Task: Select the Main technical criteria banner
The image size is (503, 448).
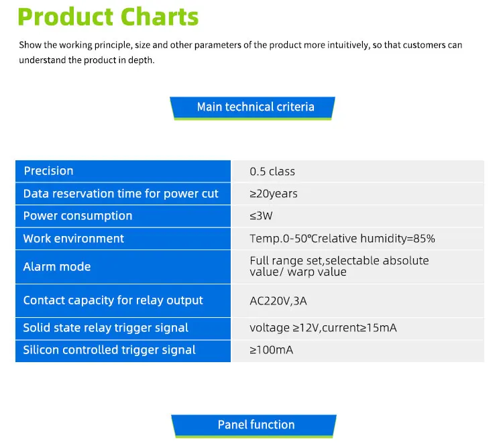Action: 255,107
